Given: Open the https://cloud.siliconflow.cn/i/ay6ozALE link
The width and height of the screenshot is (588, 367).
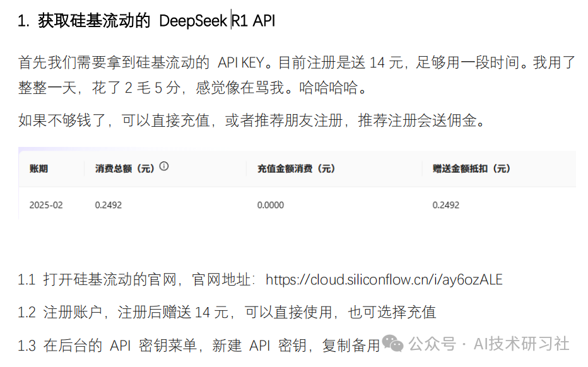Looking at the screenshot, I should [x=384, y=279].
